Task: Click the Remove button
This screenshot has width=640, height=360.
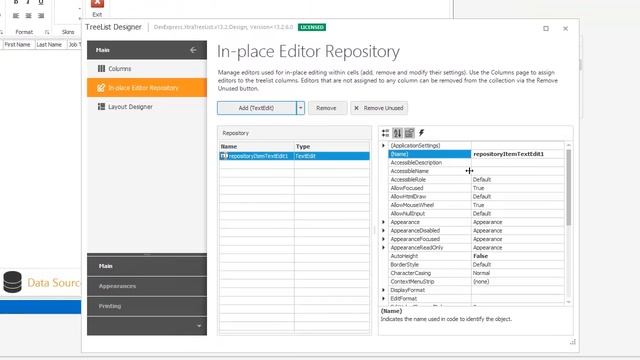Action: click(x=327, y=108)
